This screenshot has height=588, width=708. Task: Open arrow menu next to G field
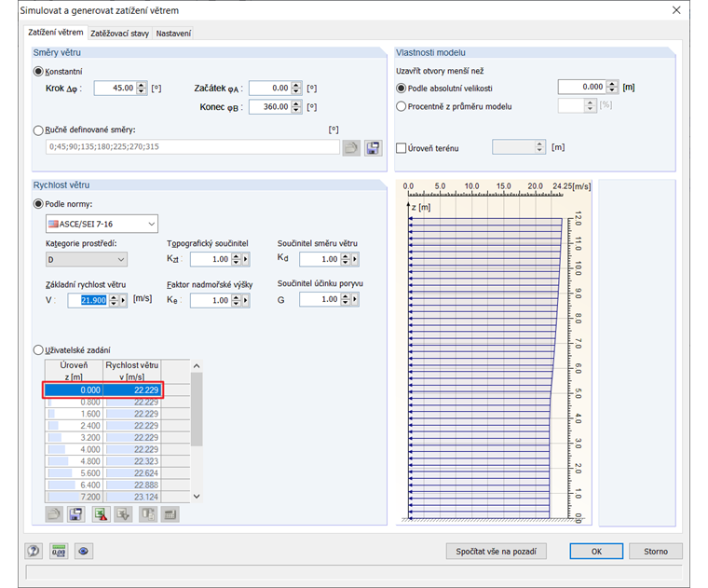pos(355,299)
